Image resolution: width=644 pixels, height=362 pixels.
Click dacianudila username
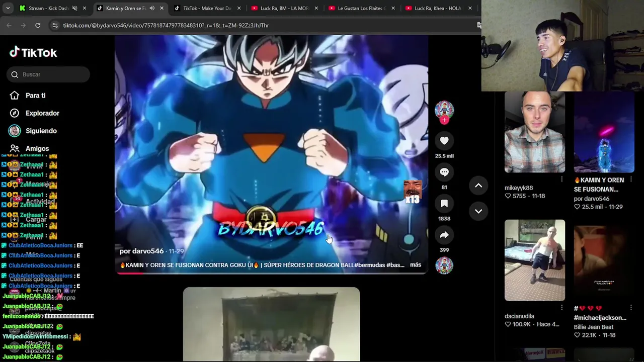(519, 316)
